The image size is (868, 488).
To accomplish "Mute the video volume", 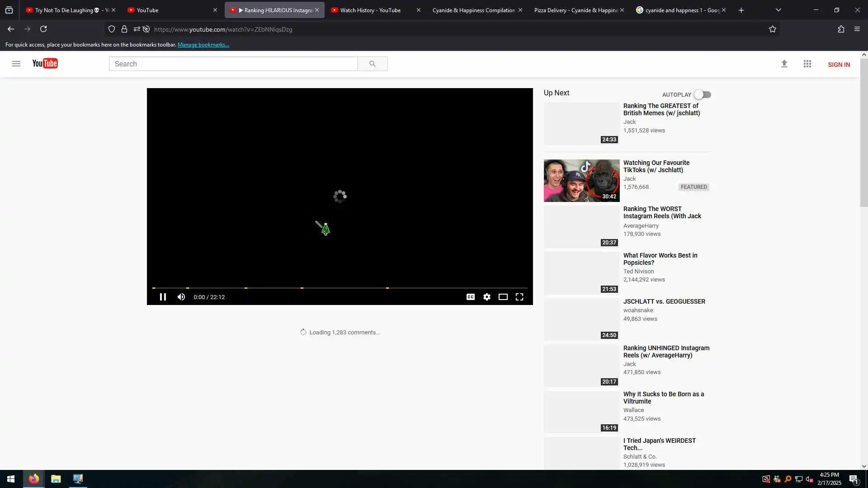I will 181,297.
